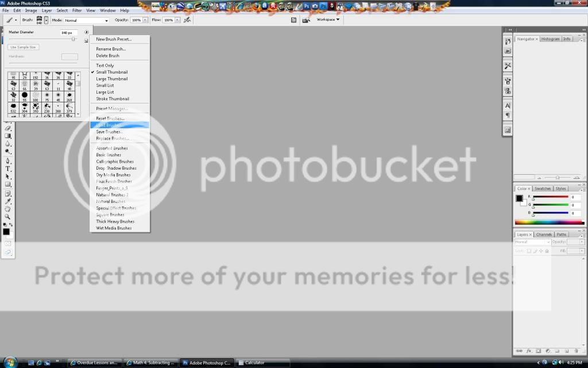Image resolution: width=588 pixels, height=368 pixels.
Task: Switch to the Paths tab
Action: [x=561, y=235]
